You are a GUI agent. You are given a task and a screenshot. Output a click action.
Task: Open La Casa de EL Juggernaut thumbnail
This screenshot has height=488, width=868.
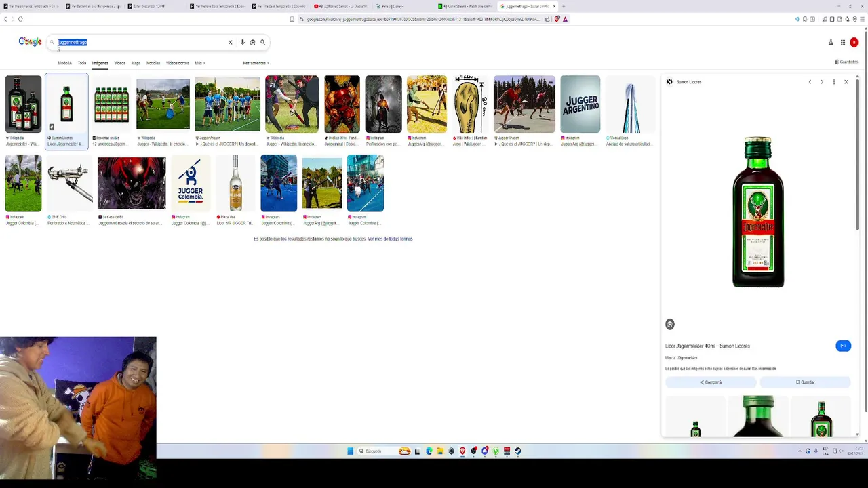[132, 183]
